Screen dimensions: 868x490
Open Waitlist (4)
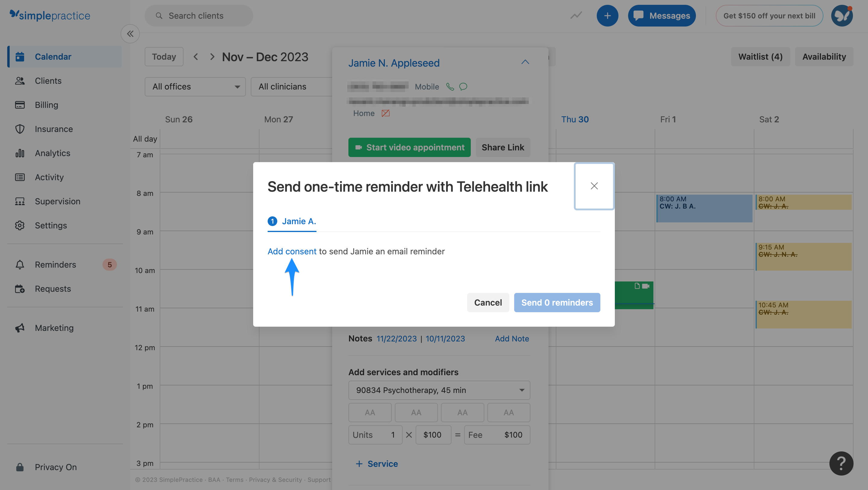[x=760, y=57]
